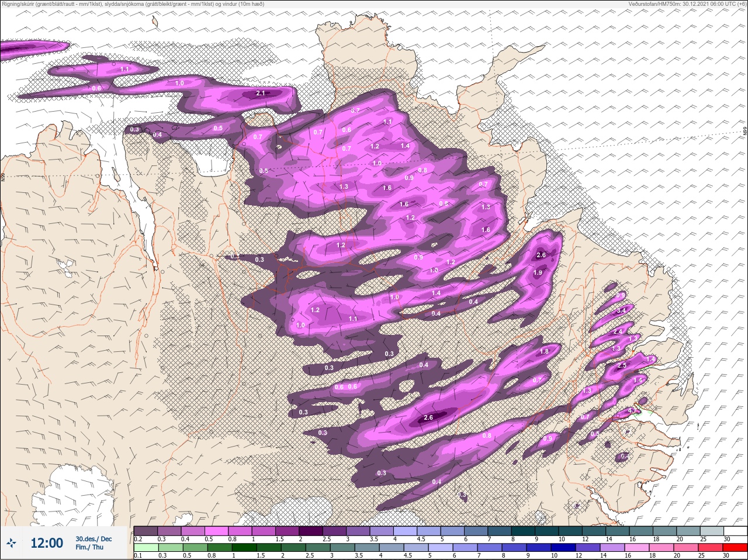Pick the 7 blue swatch in the lower row

pyautogui.click(x=490, y=548)
